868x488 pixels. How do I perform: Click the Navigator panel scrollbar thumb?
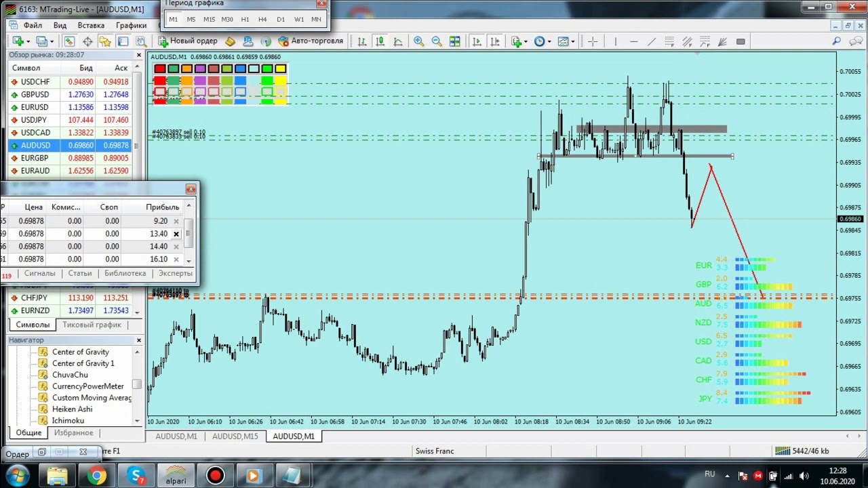(138, 384)
